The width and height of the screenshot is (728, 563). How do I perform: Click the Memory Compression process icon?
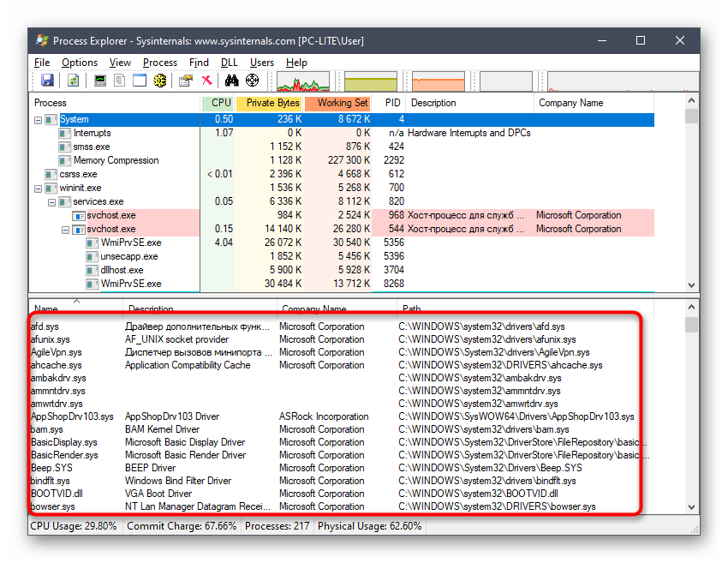tap(65, 161)
